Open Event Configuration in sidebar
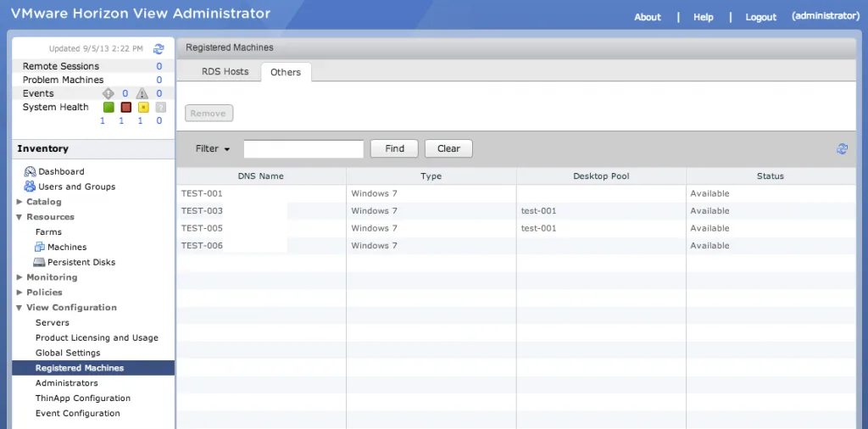Viewport: 868px width, 429px height. click(x=77, y=413)
